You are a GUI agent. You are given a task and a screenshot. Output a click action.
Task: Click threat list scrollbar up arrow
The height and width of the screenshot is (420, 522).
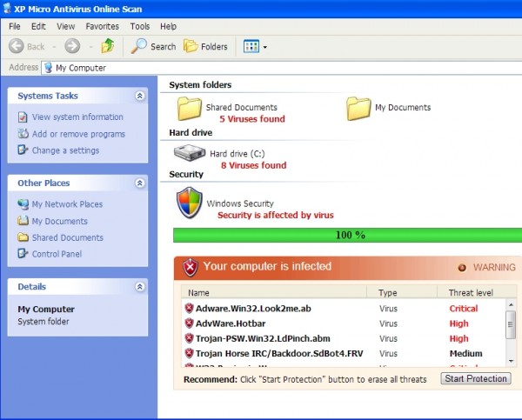pos(511,304)
